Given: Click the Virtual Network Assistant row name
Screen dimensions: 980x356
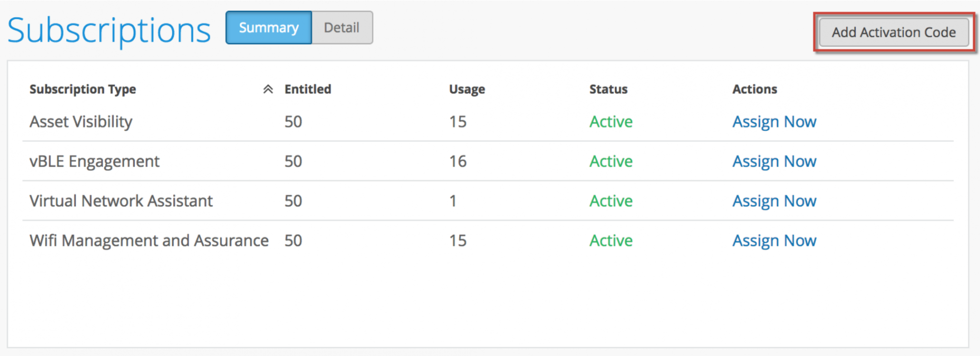Looking at the screenshot, I should tap(121, 201).
